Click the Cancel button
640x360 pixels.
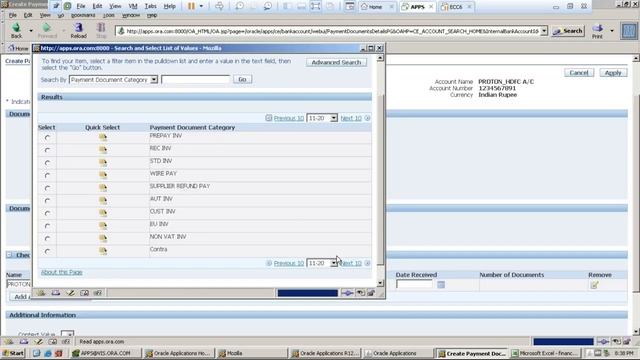point(579,73)
